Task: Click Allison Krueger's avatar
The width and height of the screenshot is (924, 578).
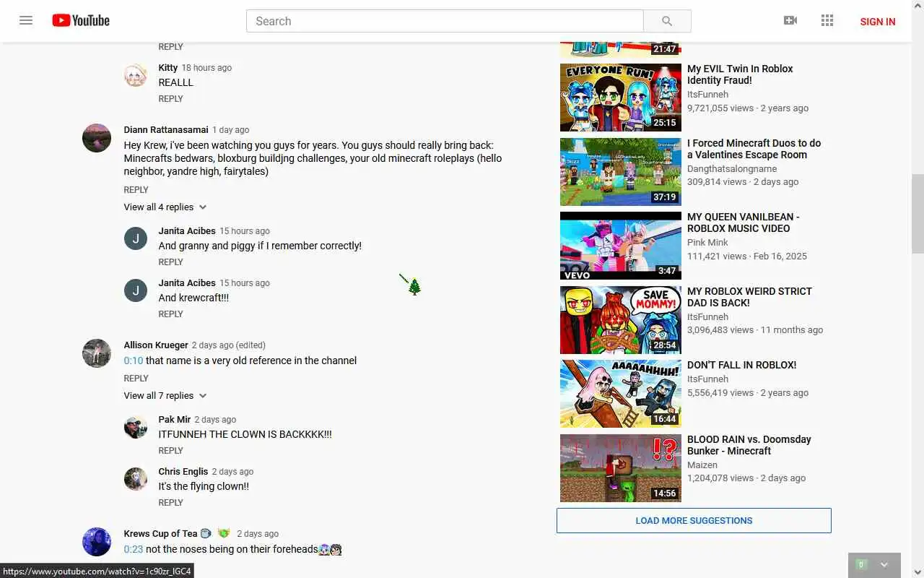Action: click(97, 353)
